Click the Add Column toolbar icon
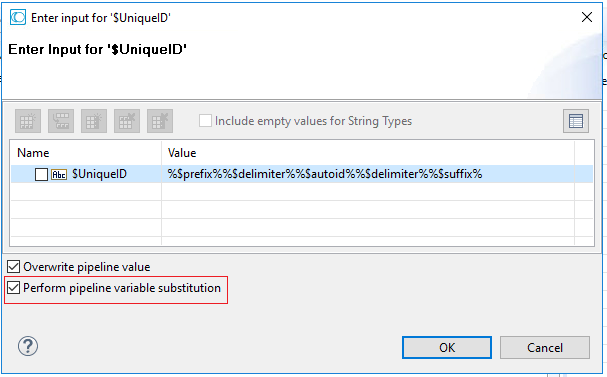 coord(94,121)
